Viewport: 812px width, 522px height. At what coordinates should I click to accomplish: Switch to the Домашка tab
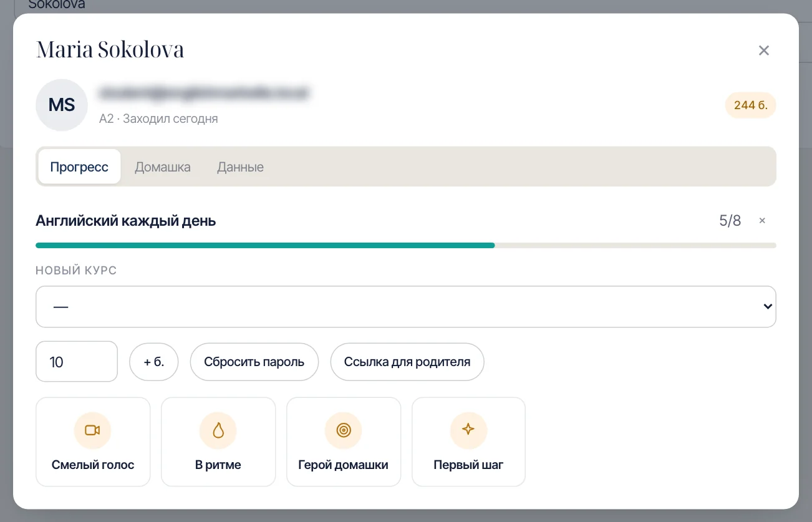pos(163,167)
